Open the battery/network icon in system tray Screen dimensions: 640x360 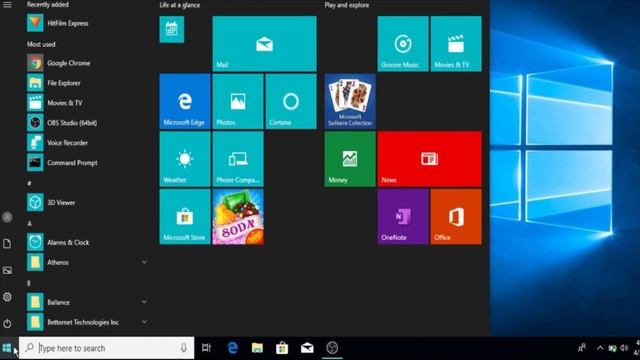point(612,348)
